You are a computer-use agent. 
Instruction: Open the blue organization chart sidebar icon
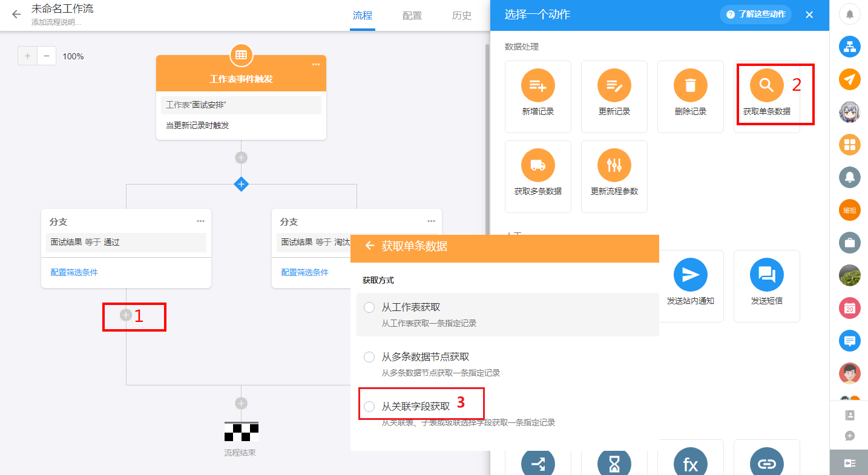click(x=850, y=47)
